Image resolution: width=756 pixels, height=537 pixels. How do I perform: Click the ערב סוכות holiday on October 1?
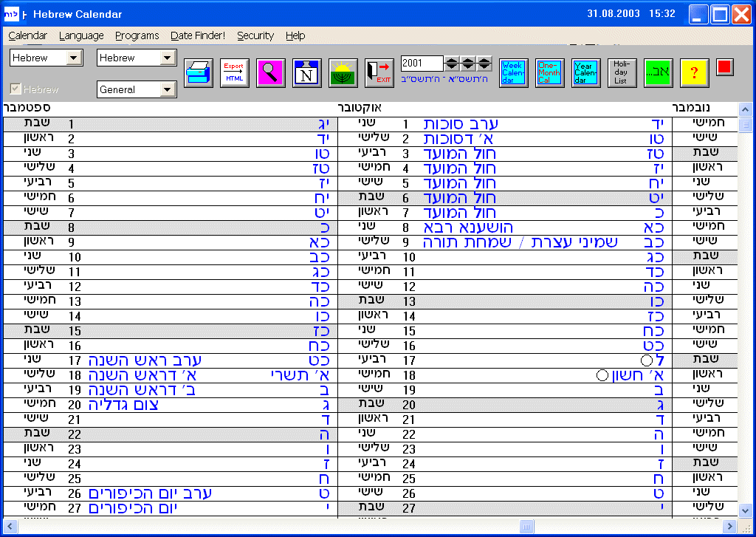coord(461,124)
